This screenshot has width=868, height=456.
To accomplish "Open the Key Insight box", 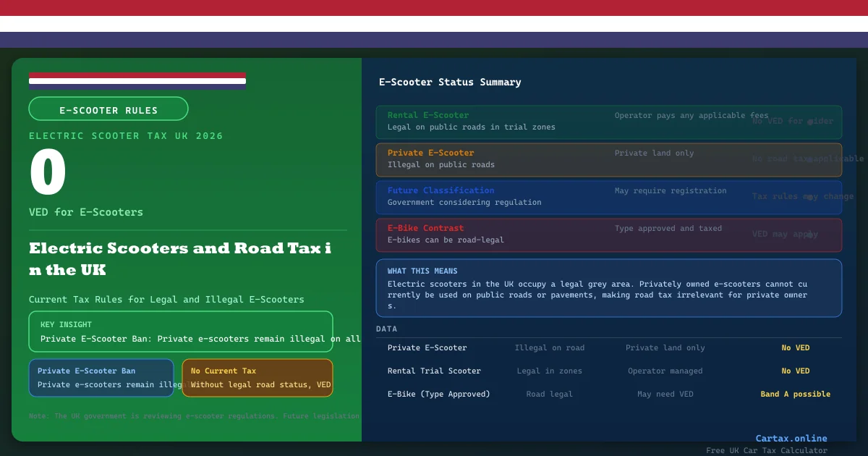I will pyautogui.click(x=181, y=332).
